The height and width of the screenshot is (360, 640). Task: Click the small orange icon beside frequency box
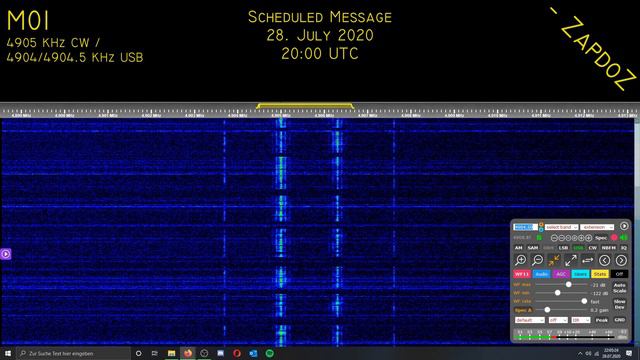click(x=541, y=224)
